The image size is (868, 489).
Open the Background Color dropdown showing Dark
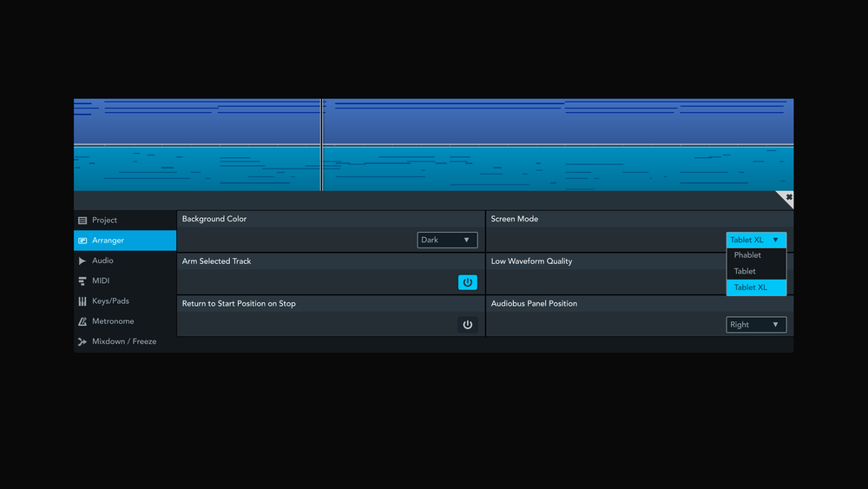click(x=447, y=241)
